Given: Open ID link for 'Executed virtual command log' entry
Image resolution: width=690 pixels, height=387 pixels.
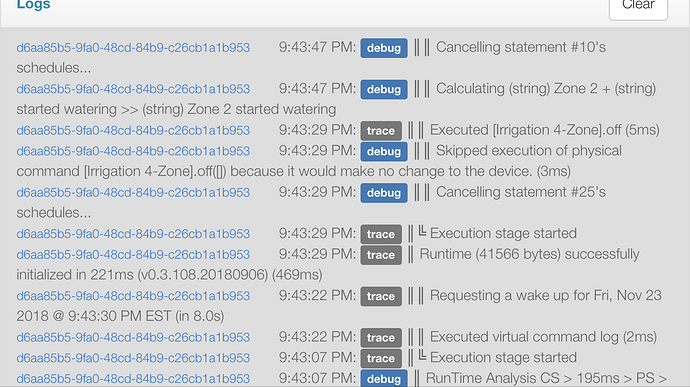Looking at the screenshot, I should (133, 337).
